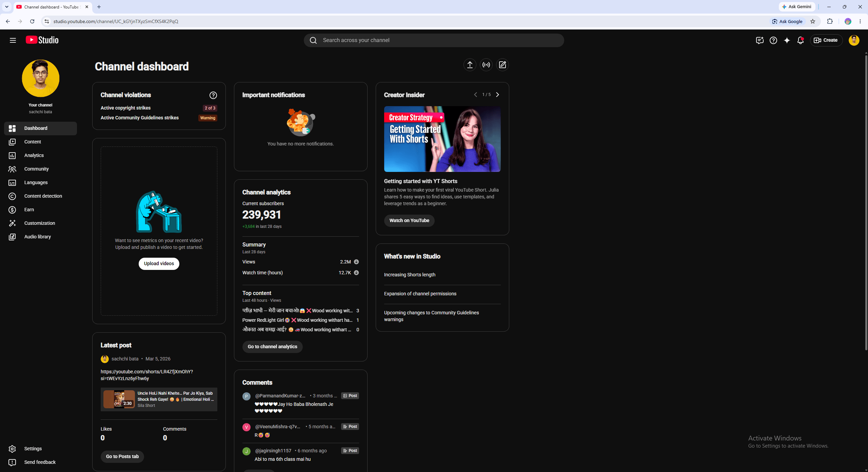
Task: Open the Increasing Shorts length article
Action: tap(410, 275)
